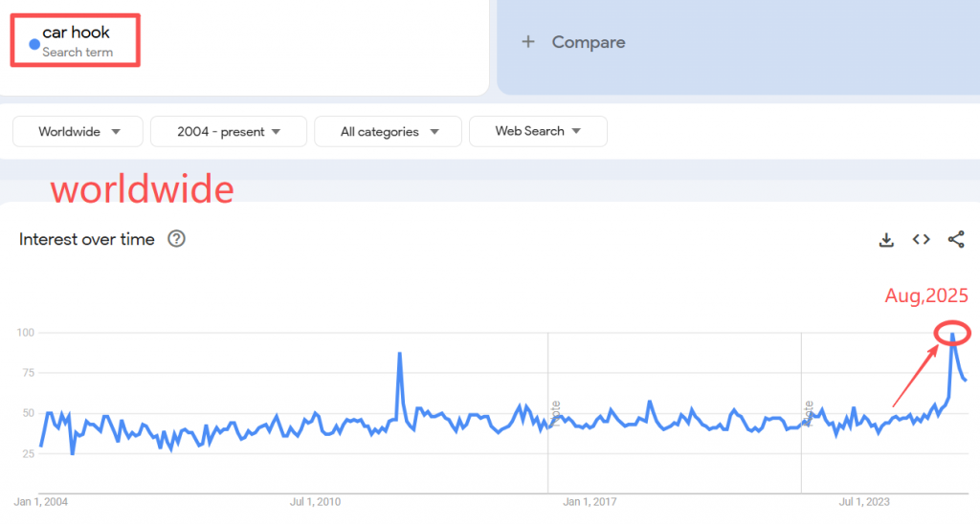Share the interest over time chart
The width and height of the screenshot is (980, 524).
point(955,240)
